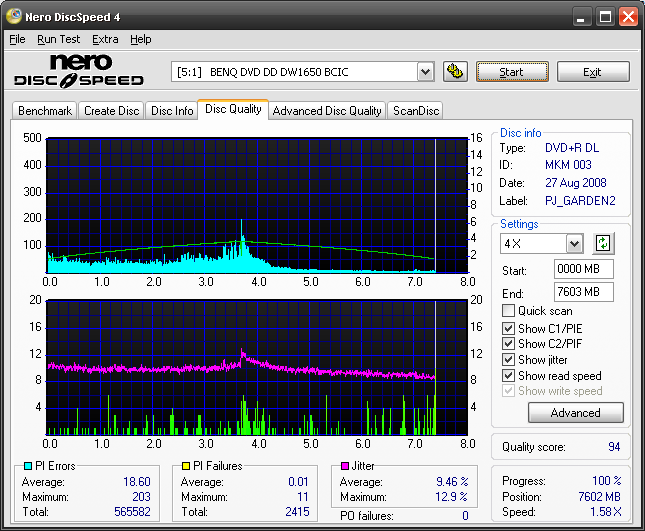Click the date 27 Aug 2008
This screenshot has width=645, height=531.
(x=575, y=183)
